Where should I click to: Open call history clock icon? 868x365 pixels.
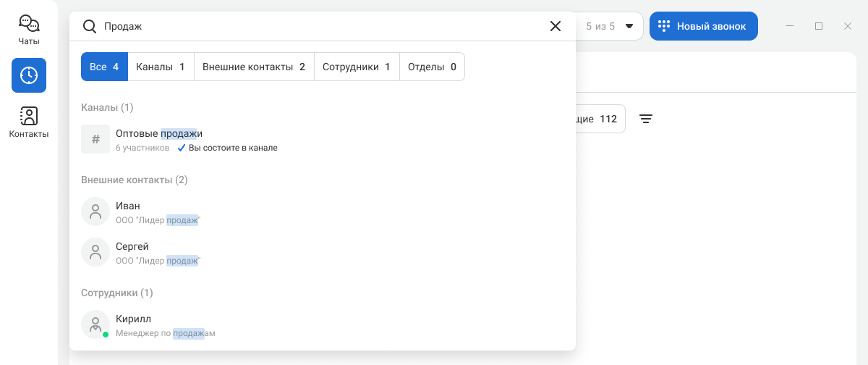(29, 75)
